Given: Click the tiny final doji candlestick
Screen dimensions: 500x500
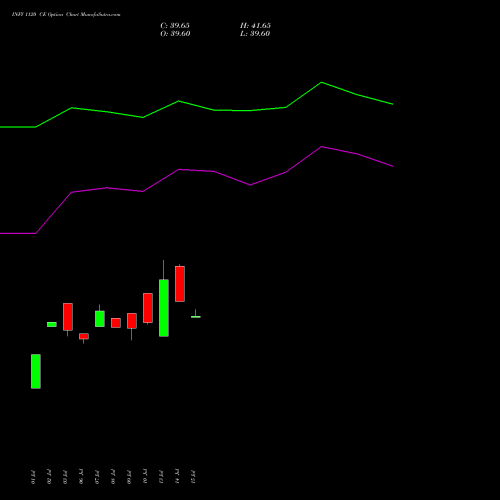Looking at the screenshot, I should [x=196, y=316].
